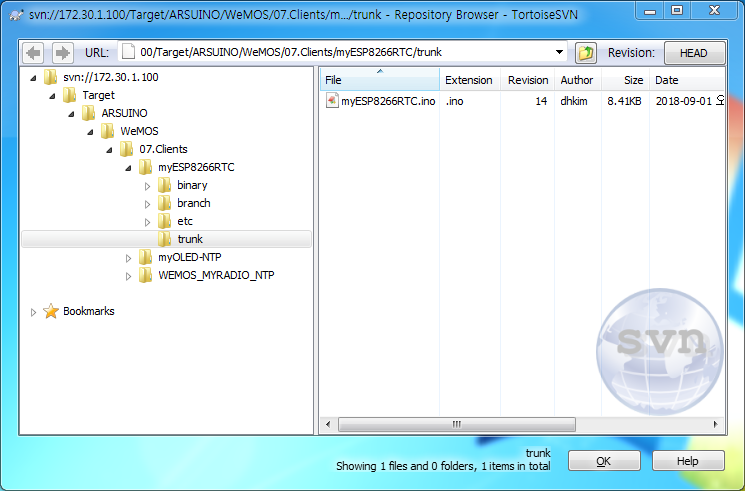This screenshot has width=745, height=491.
Task: Click the 07.Clients folder icon
Action: 126,149
